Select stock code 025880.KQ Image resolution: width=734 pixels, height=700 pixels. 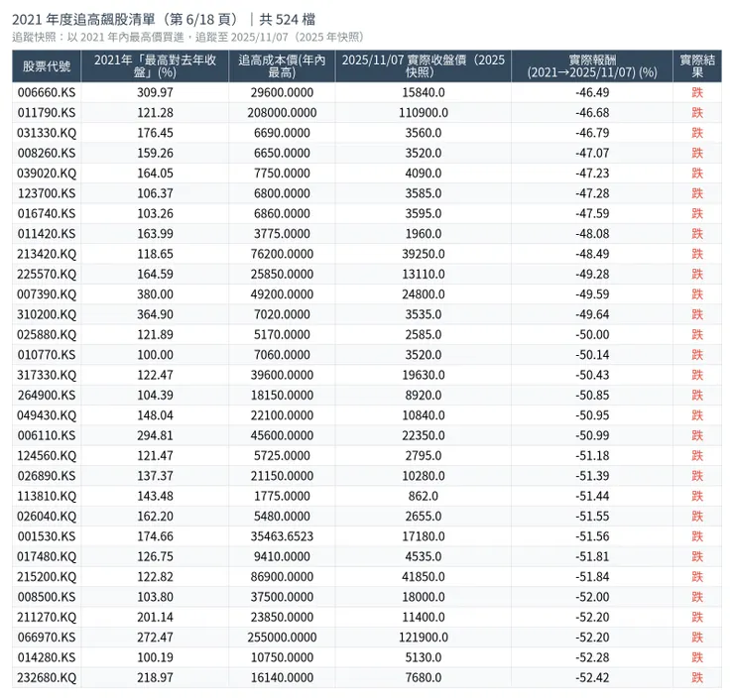[47, 334]
